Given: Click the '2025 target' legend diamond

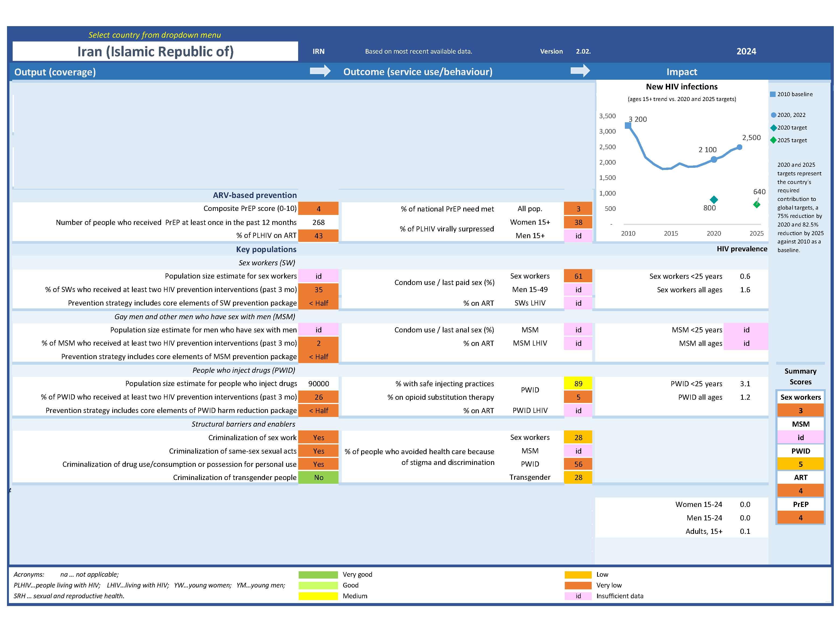Looking at the screenshot, I should (x=773, y=140).
